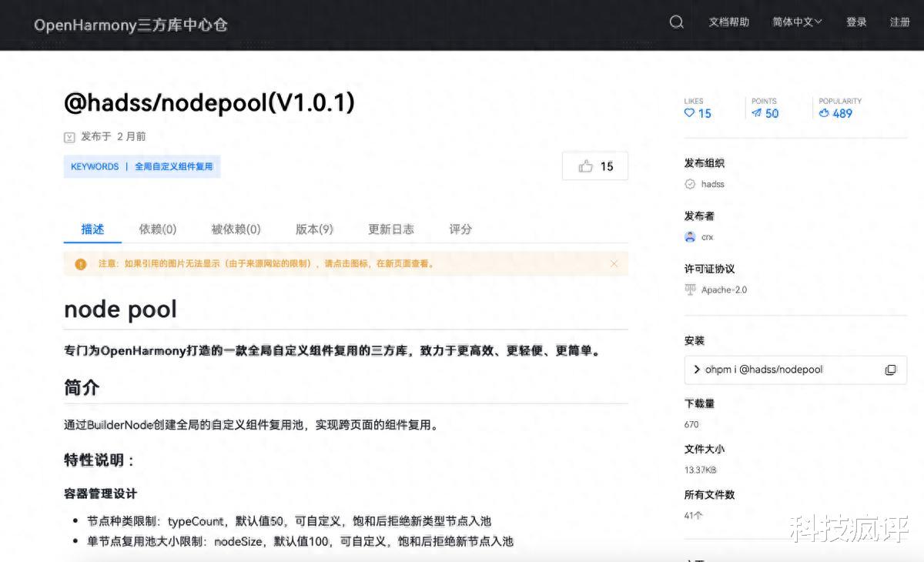
Task: Open 文档帮助 in the header
Action: [x=728, y=22]
